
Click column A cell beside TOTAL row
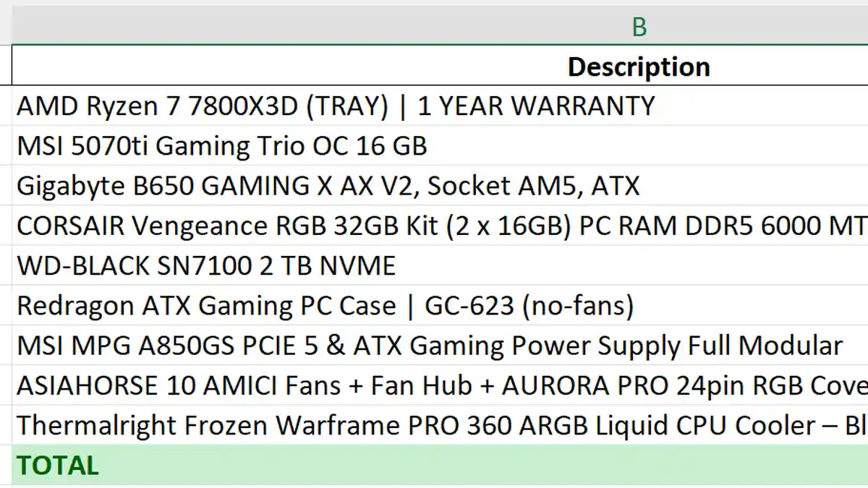5,465
